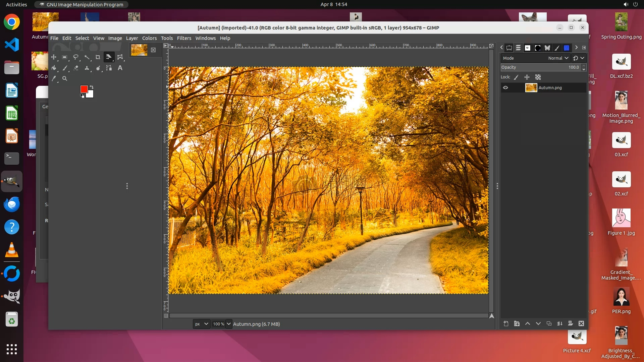Swap foreground and background colors arrows
Screen dimensions: 644x362
(x=92, y=87)
